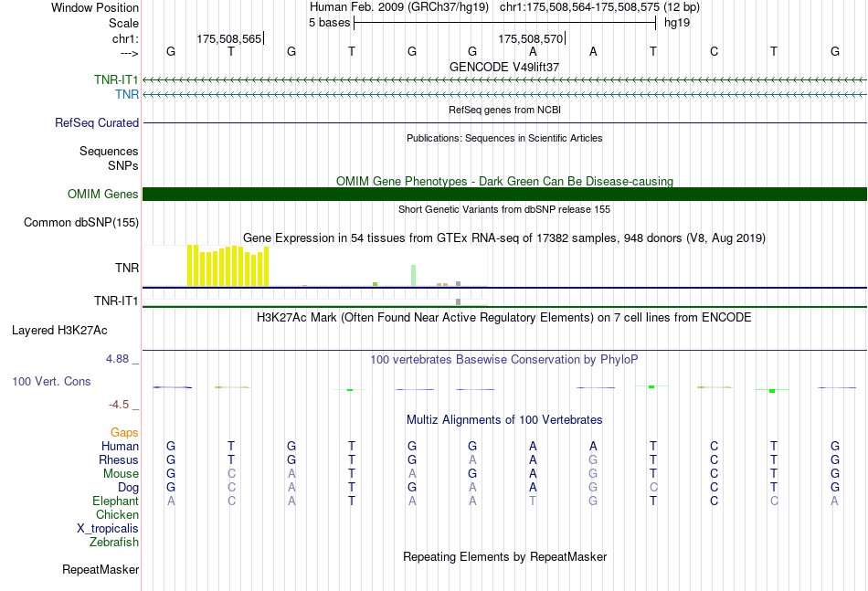The width and height of the screenshot is (868, 591).
Task: Click the yellow GTEx expression bars for TNR
Action: click(x=228, y=266)
